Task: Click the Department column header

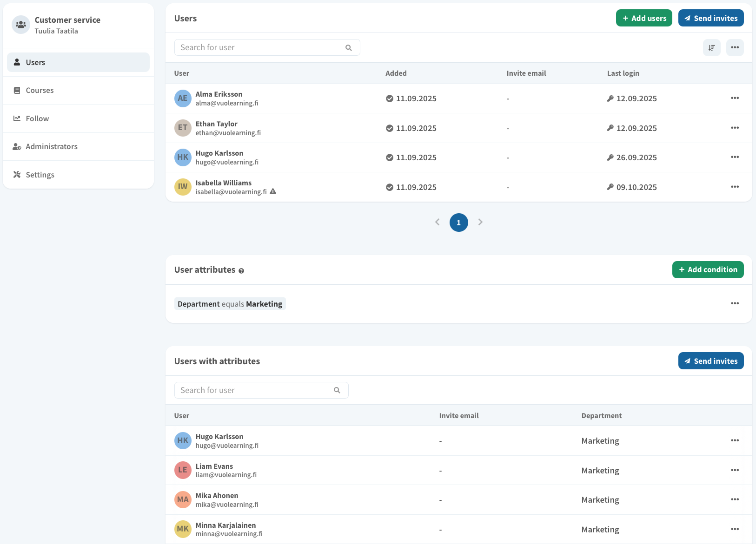Action: [602, 416]
